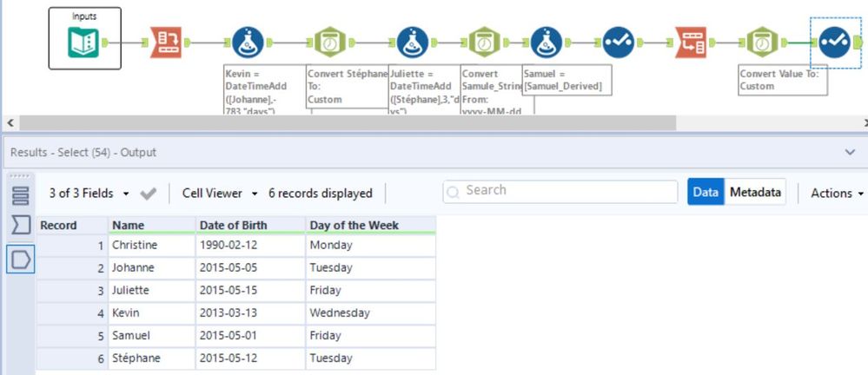This screenshot has height=375, width=868.
Task: Click the Search field in Results
Action: point(560,191)
